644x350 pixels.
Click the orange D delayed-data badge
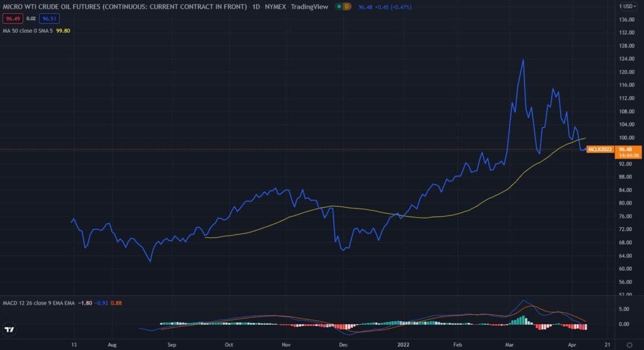[347, 6]
